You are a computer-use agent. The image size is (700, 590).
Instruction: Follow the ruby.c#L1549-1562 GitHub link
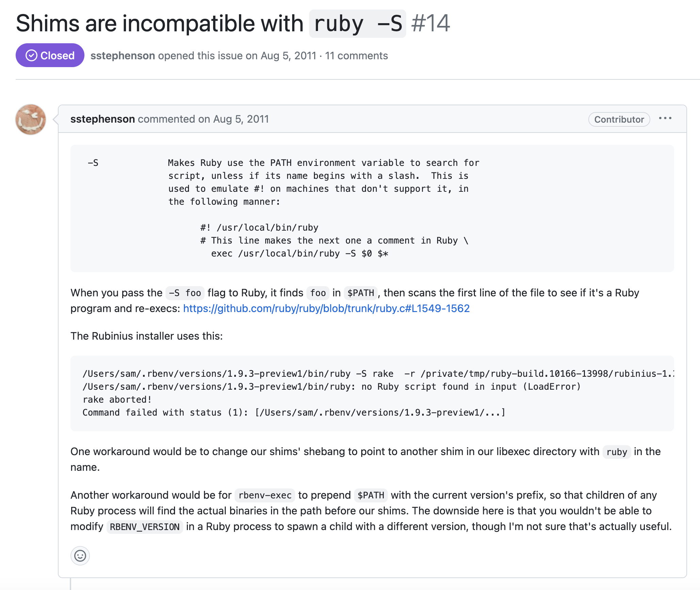[326, 308]
